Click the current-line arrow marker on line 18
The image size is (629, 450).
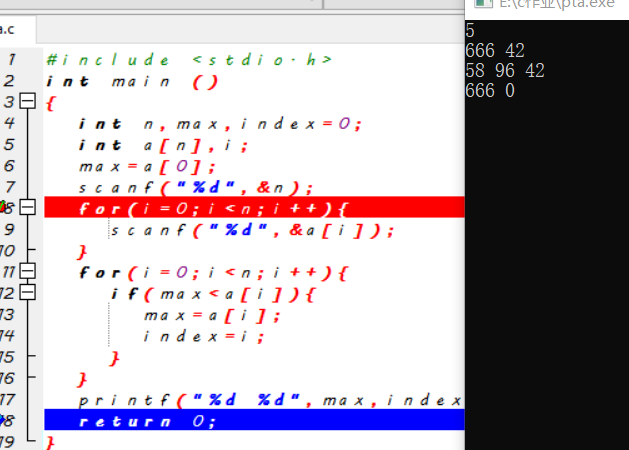click(x=2, y=420)
